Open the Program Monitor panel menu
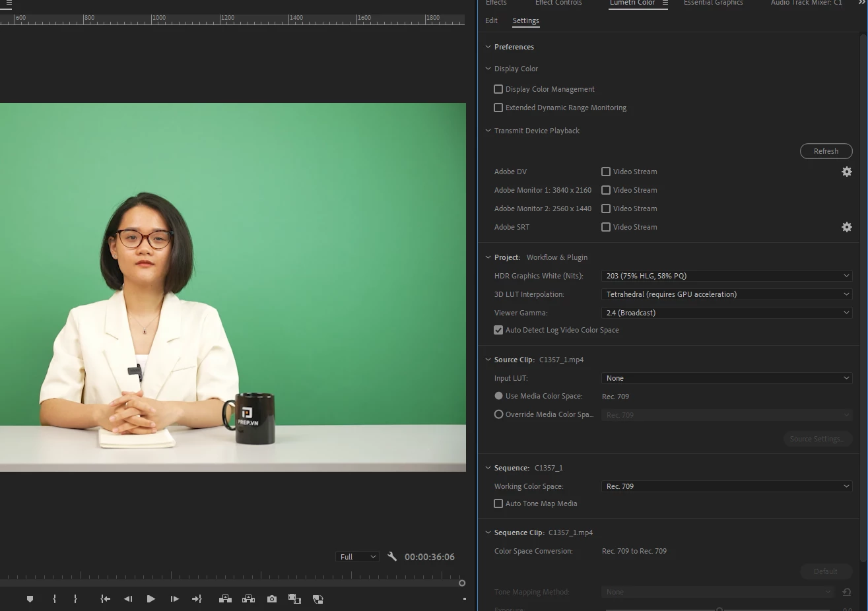The image size is (868, 611). (x=9, y=3)
